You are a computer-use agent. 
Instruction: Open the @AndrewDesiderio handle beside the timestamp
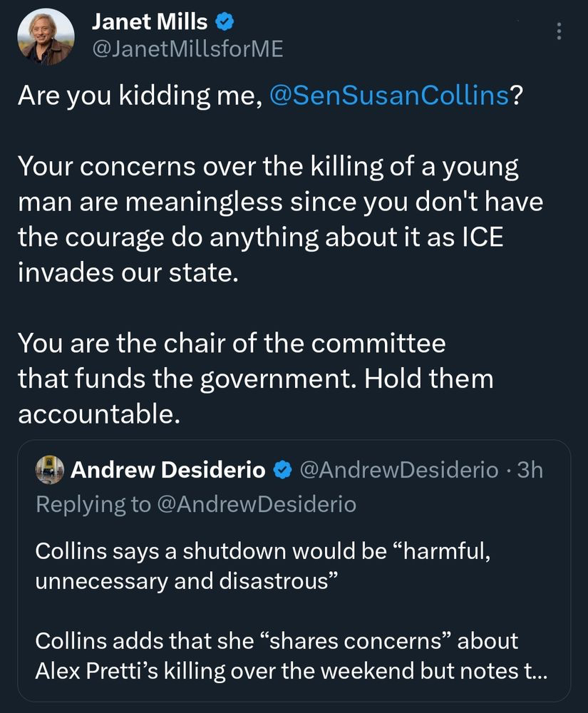pos(399,470)
